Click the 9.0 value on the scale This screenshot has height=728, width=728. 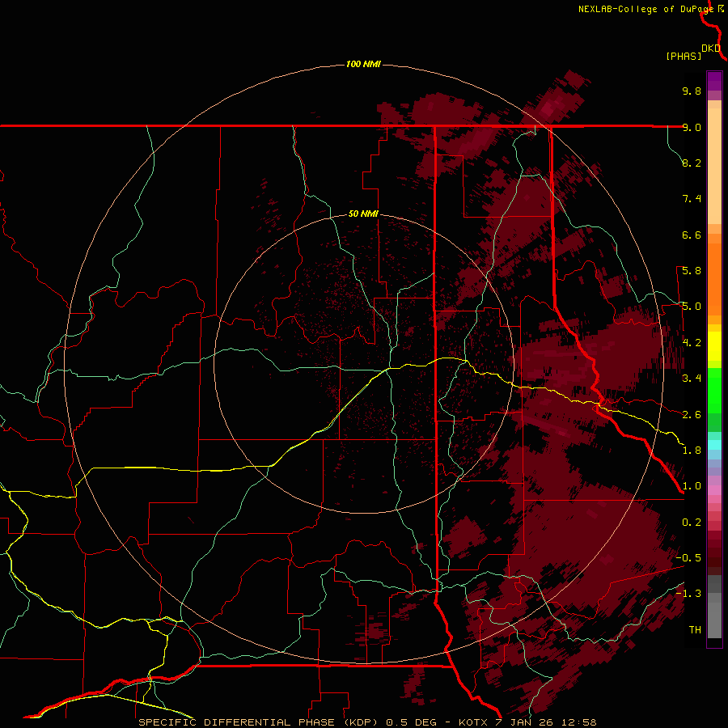[x=692, y=127]
